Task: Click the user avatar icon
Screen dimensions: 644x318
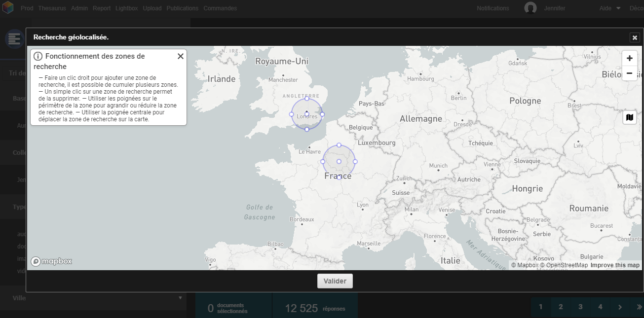Action: 530,8
